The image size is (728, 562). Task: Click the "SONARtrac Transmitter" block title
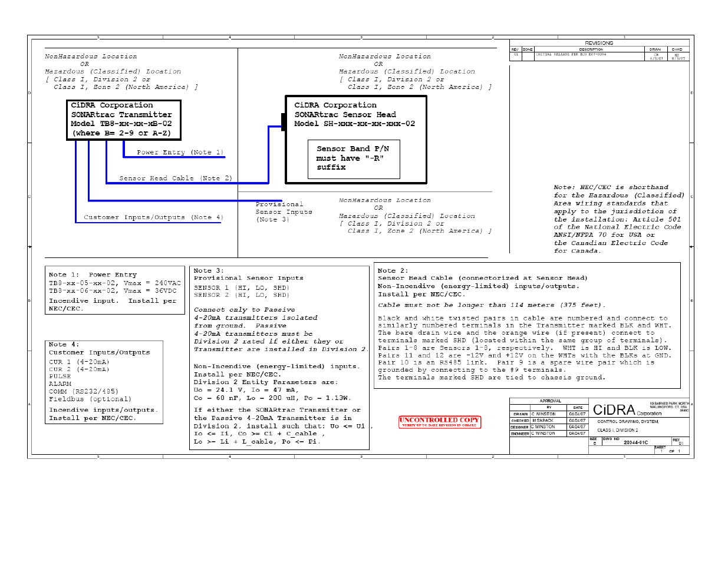click(121, 115)
